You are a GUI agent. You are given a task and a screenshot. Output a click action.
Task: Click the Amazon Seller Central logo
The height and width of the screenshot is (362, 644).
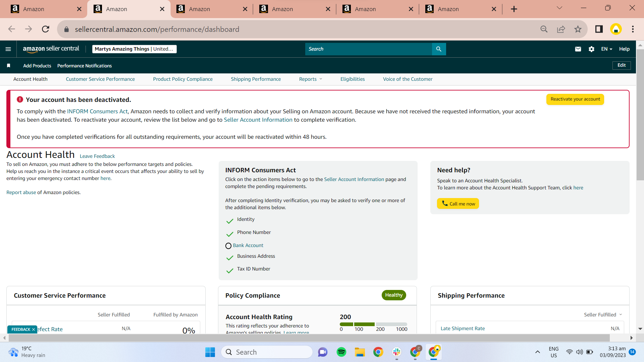tap(51, 49)
